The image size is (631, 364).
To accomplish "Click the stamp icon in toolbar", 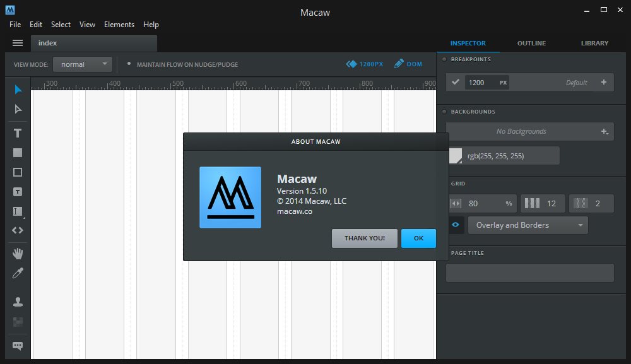I will (18, 302).
